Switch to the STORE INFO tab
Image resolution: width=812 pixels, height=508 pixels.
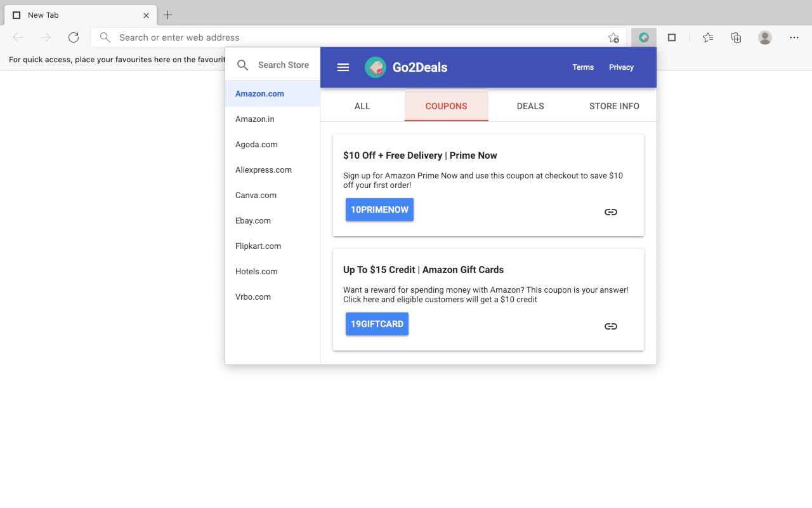coord(614,106)
